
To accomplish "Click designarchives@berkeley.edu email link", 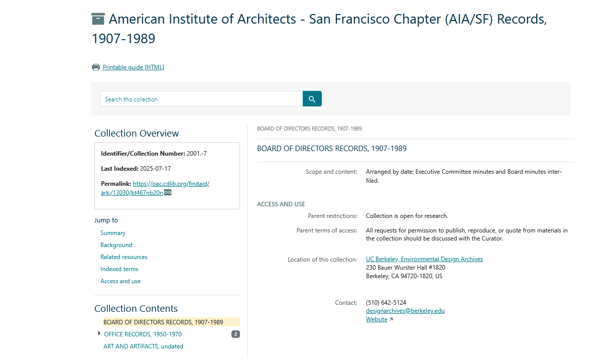I will [x=405, y=311].
